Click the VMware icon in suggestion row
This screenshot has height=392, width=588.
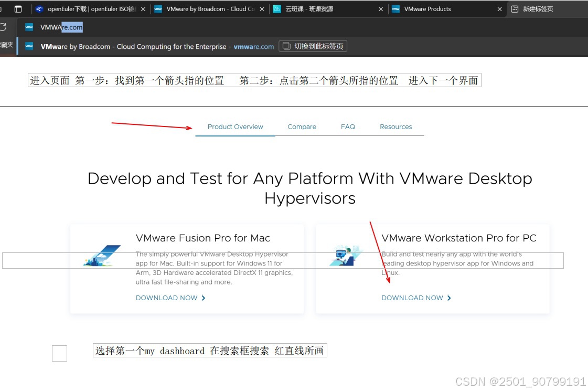click(x=29, y=46)
